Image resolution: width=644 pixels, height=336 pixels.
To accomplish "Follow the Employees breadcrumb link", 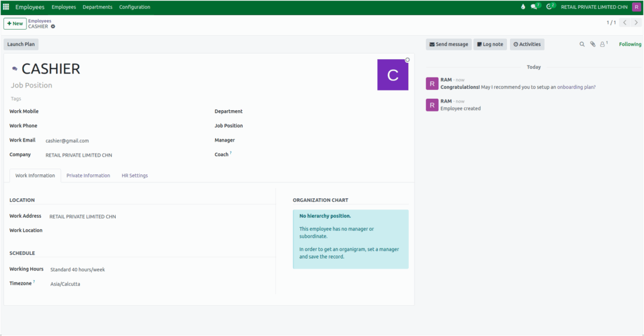I will 40,21.
